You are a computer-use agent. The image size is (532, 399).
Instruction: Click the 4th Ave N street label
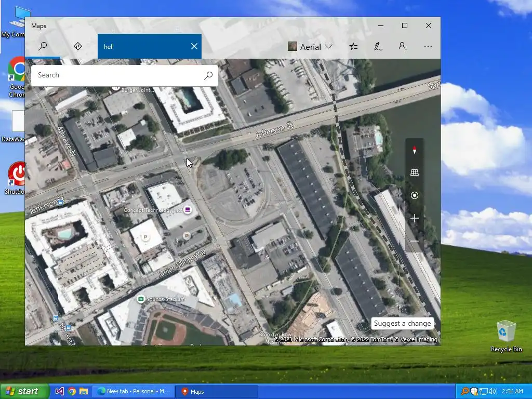tap(66, 141)
